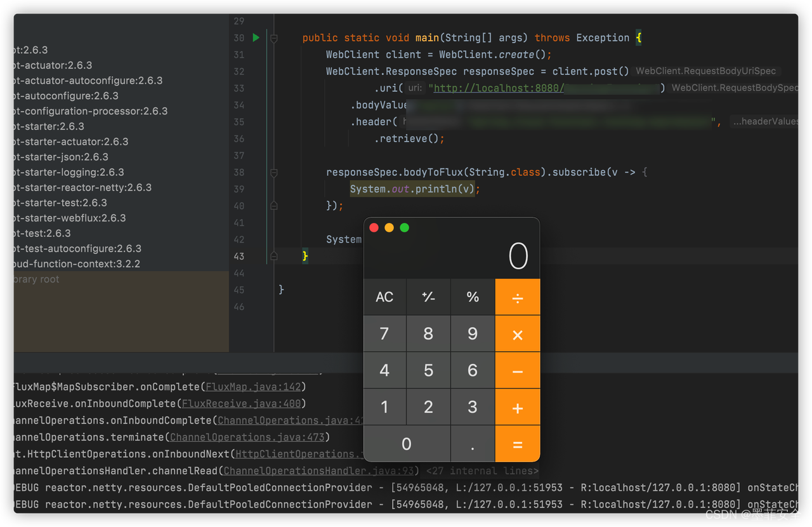Open FluxReceive.java:400 stack trace link
This screenshot has height=527, width=812.
[242, 403]
